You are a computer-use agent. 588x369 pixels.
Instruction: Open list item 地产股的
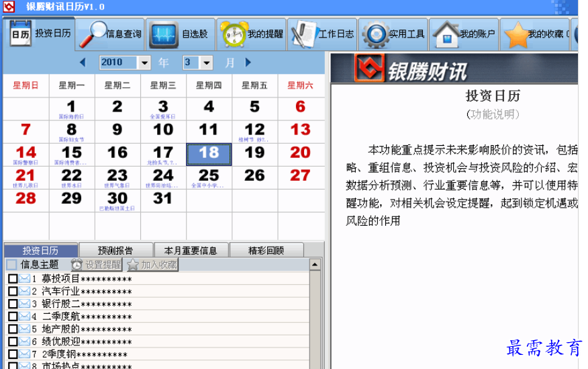[x=87, y=329]
